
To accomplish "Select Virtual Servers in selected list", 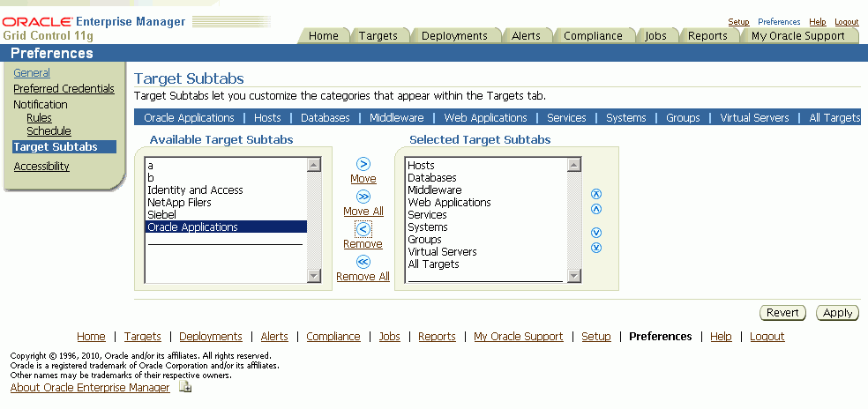I will 487,252.
